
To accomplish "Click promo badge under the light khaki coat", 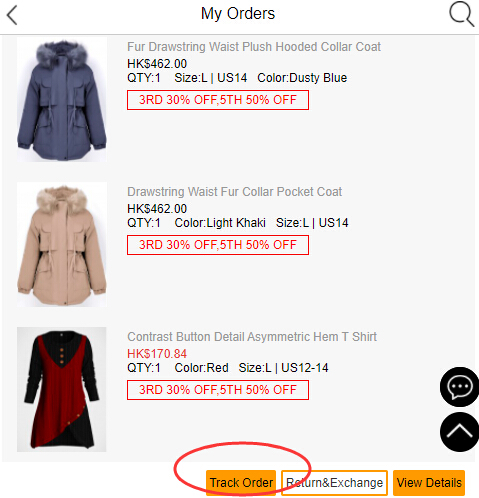I will 218,245.
